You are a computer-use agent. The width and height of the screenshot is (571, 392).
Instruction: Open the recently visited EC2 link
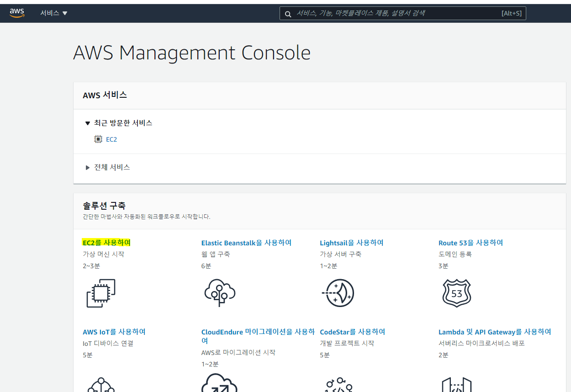click(111, 139)
